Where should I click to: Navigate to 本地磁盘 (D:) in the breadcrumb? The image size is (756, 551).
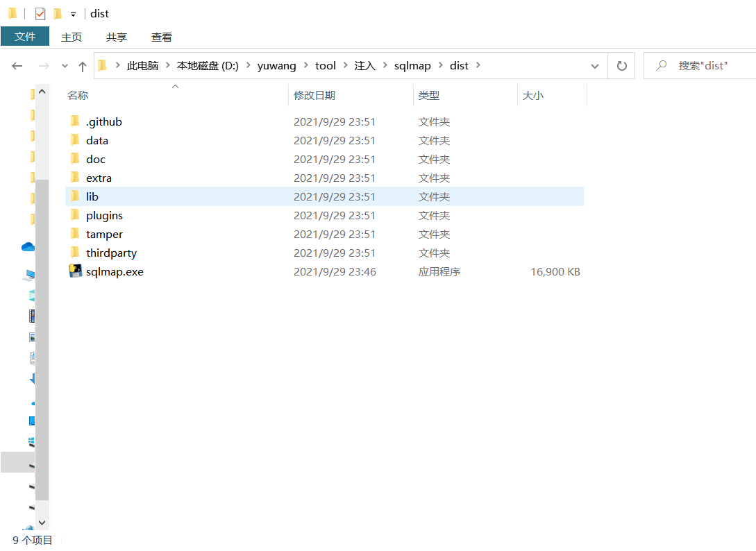(208, 65)
